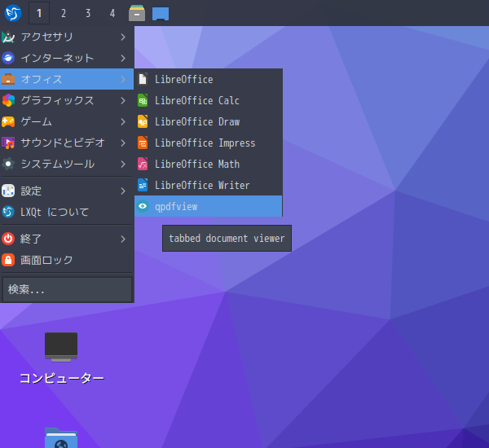Image resolution: width=489 pixels, height=448 pixels.
Task: Open the アクセサリ menu category
Action: (x=67, y=37)
